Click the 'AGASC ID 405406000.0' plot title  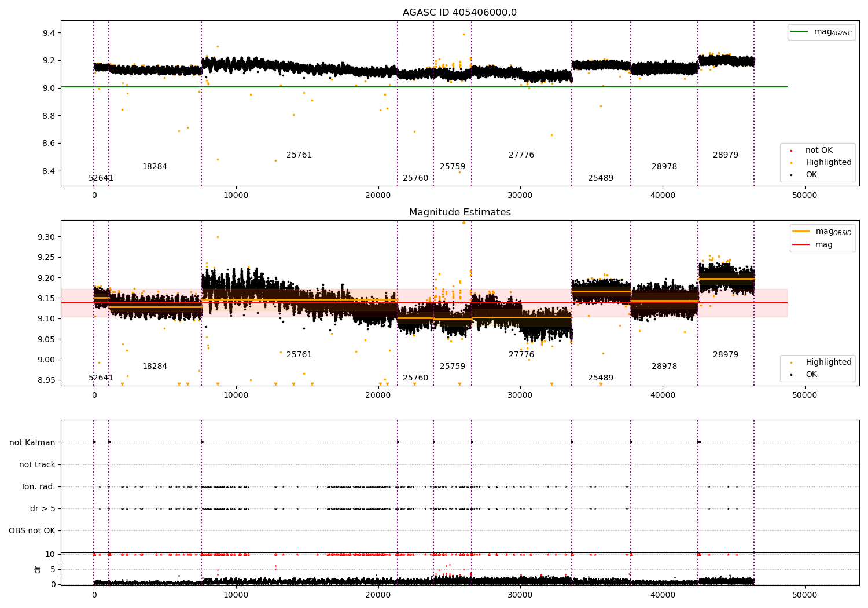point(460,13)
